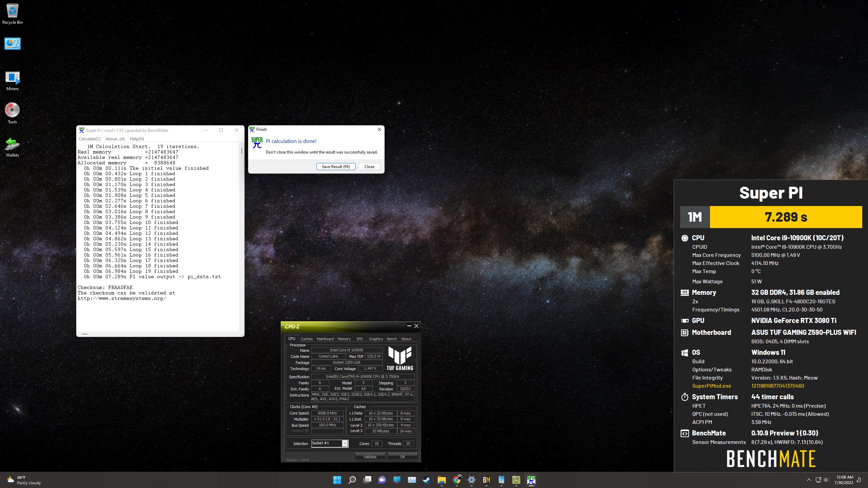
Task: Click the Intel Core i9 10900K name field
Action: pos(347,350)
